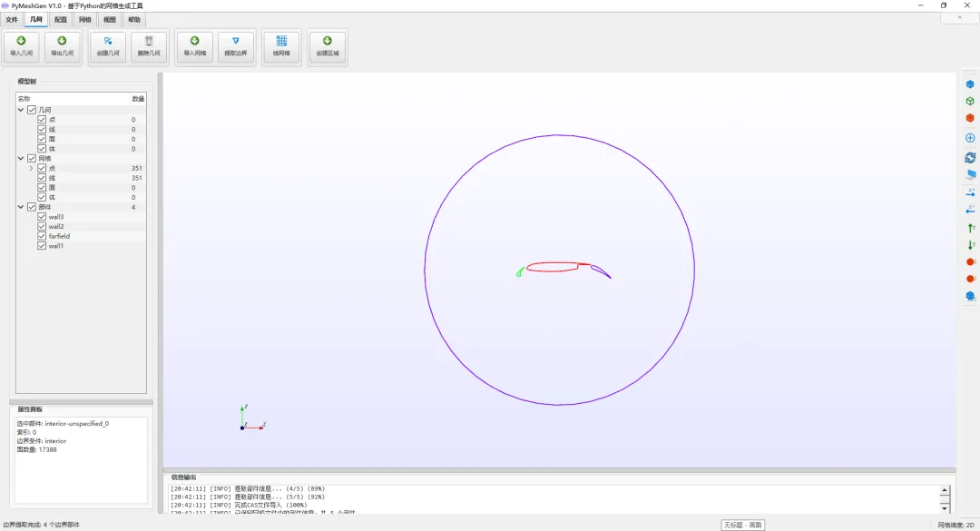This screenshot has width=980, height=531.
Task: Toggle checkbox of row with count 4
Action: [31, 207]
